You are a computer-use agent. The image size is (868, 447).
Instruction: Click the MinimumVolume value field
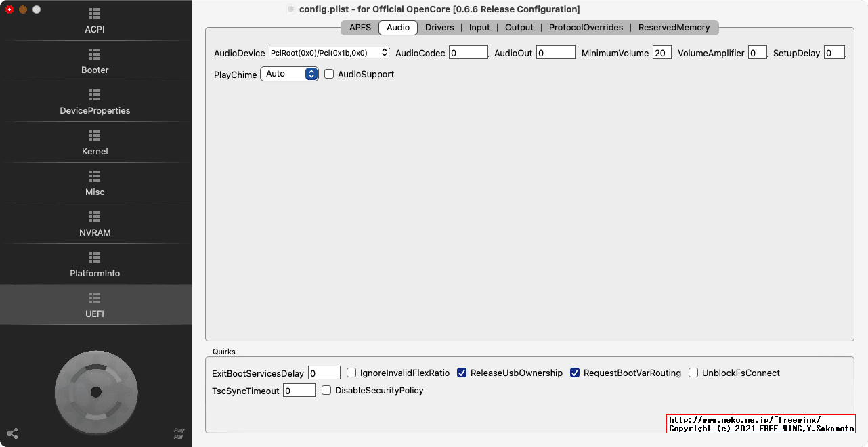(662, 52)
